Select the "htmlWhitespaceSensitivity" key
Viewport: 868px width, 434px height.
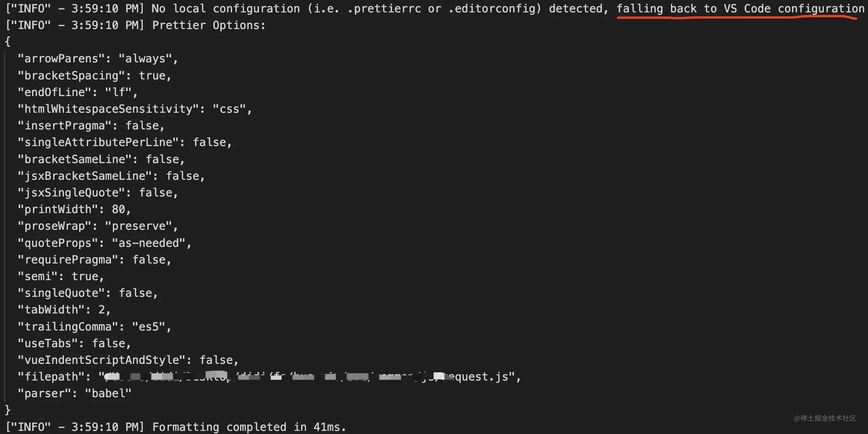click(108, 109)
